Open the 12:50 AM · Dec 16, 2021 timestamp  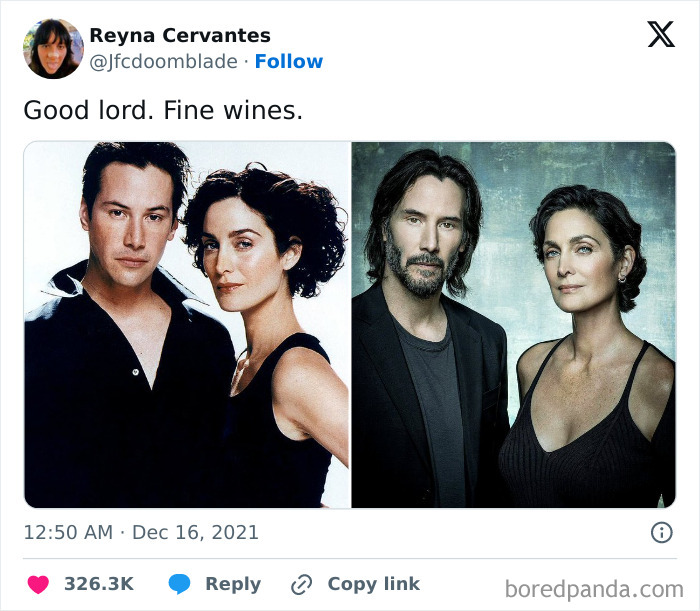141,532
